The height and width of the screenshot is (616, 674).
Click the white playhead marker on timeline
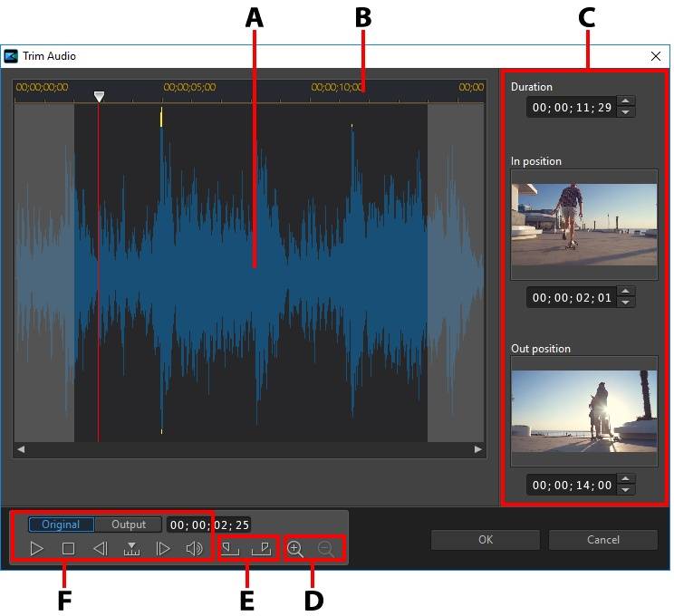pos(99,96)
